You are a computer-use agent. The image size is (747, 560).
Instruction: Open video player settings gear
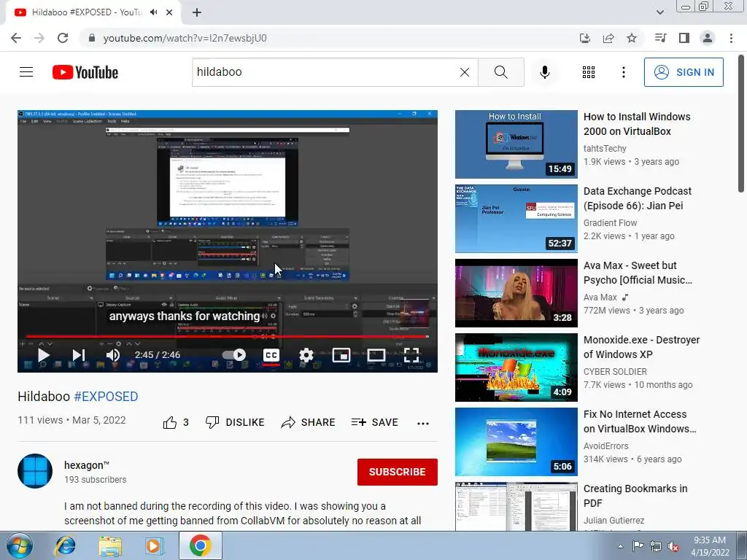306,355
